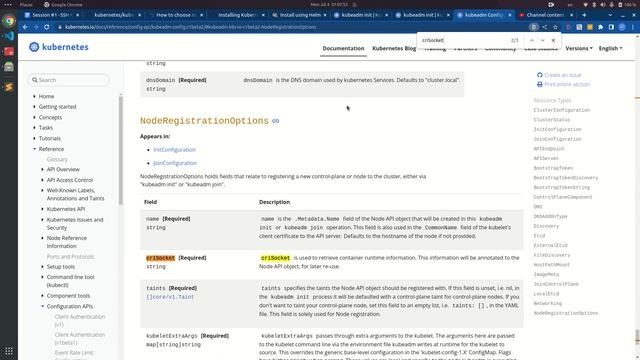Image resolution: width=640 pixels, height=360 pixels.
Task: Share this page from the address bar
Action: (545, 27)
